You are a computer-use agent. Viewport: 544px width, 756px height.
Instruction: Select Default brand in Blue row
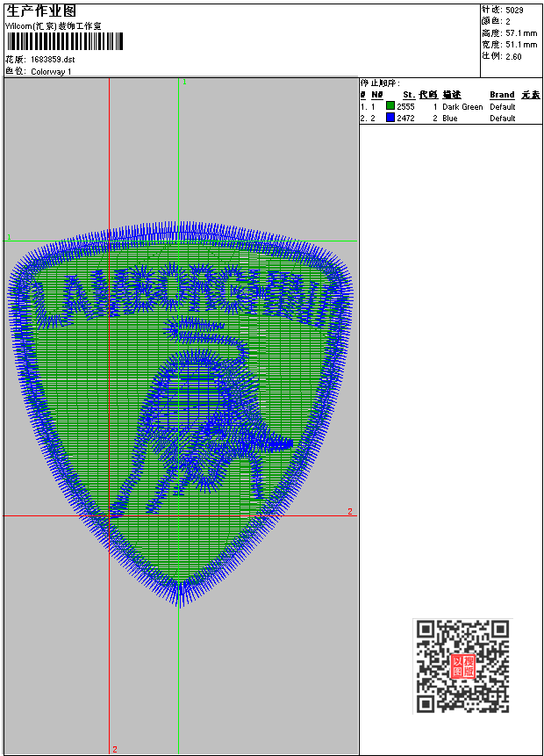point(503,119)
